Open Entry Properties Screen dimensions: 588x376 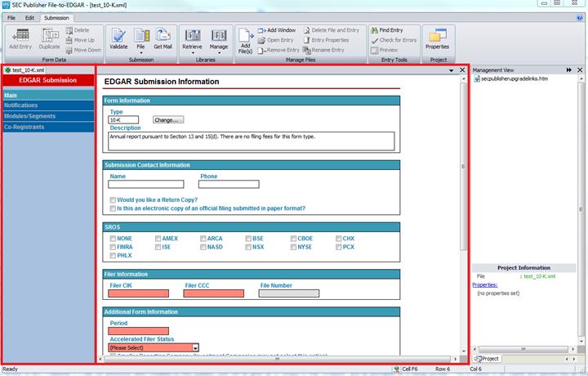click(x=326, y=40)
